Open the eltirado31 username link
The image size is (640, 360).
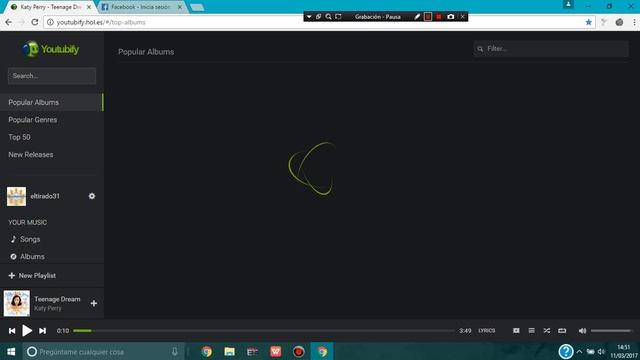(x=45, y=196)
